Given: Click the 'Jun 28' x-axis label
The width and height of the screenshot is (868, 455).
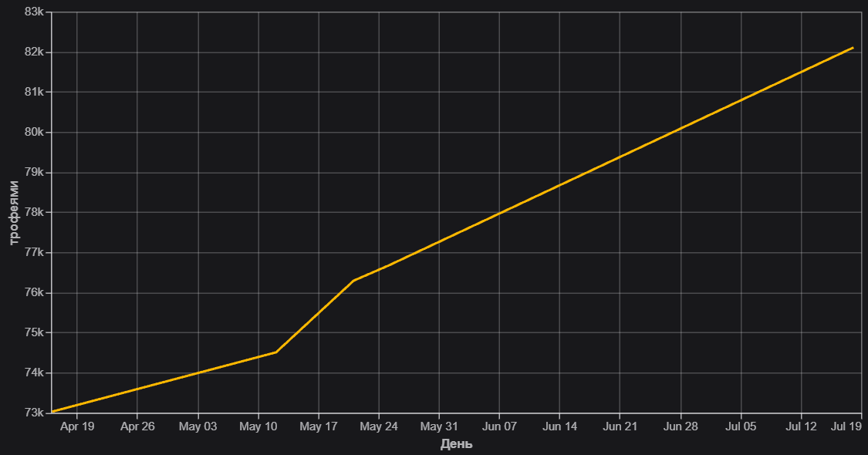Looking at the screenshot, I should coord(681,426).
